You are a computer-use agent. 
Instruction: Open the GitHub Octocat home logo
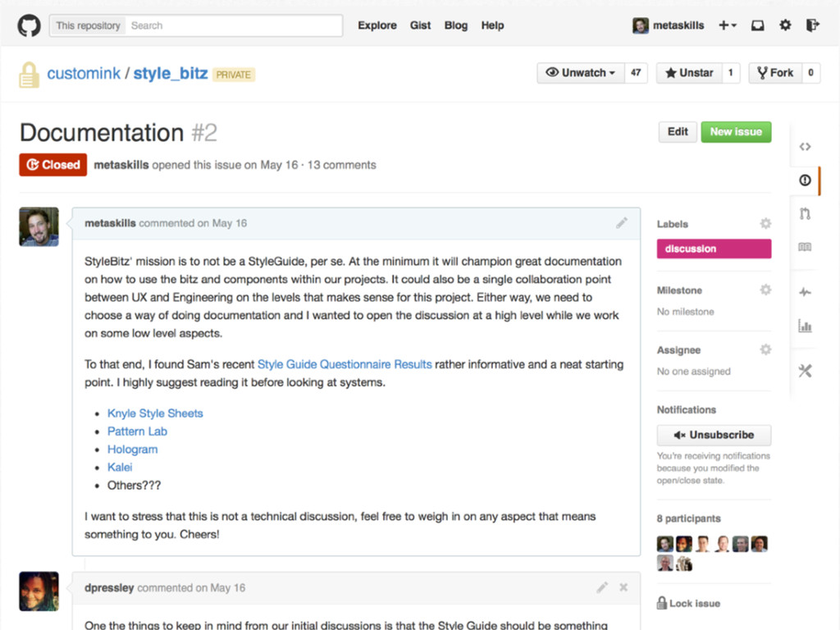click(29, 25)
